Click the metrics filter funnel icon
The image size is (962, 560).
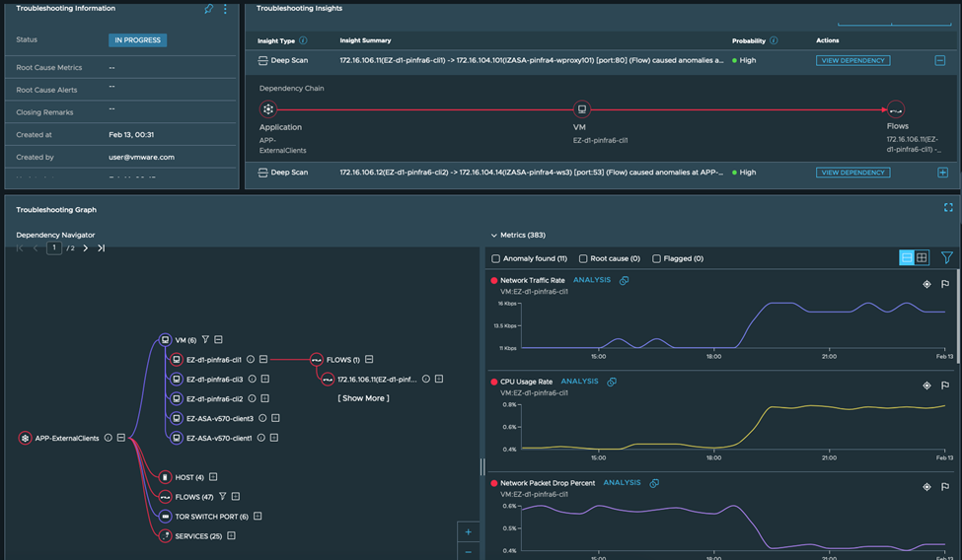947,258
